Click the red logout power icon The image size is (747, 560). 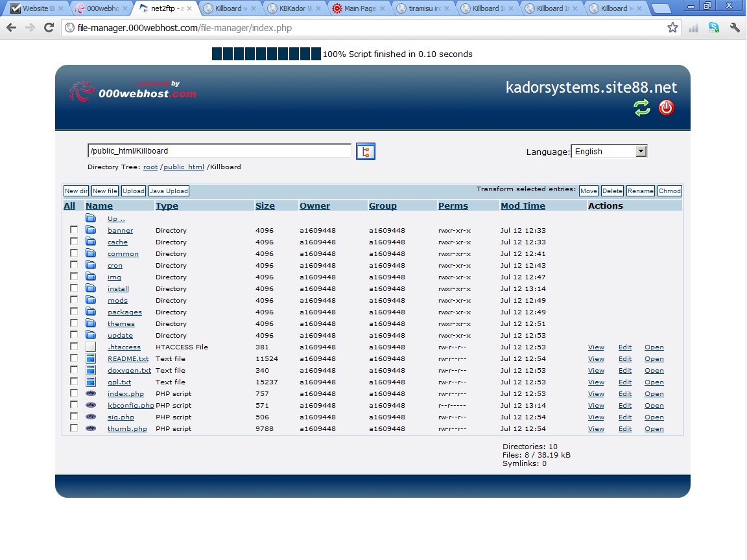pyautogui.click(x=666, y=108)
